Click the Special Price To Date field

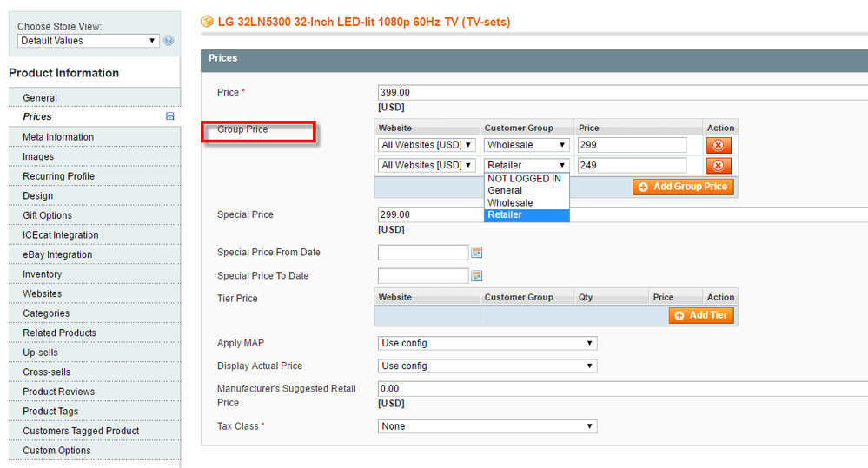(x=423, y=275)
